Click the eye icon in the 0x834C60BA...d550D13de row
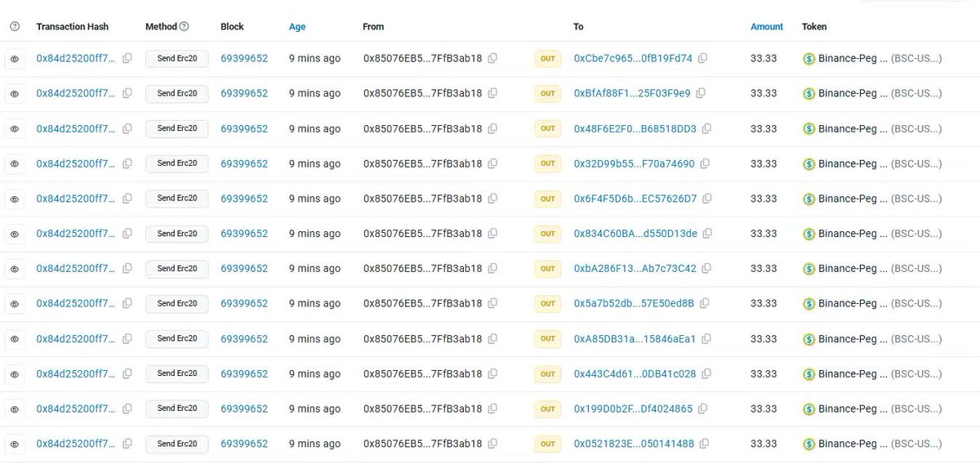This screenshot has height=469, width=980. click(x=15, y=234)
